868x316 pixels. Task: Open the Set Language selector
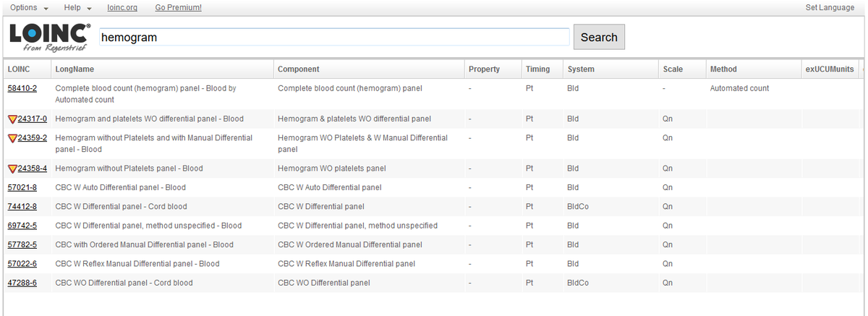coord(830,7)
